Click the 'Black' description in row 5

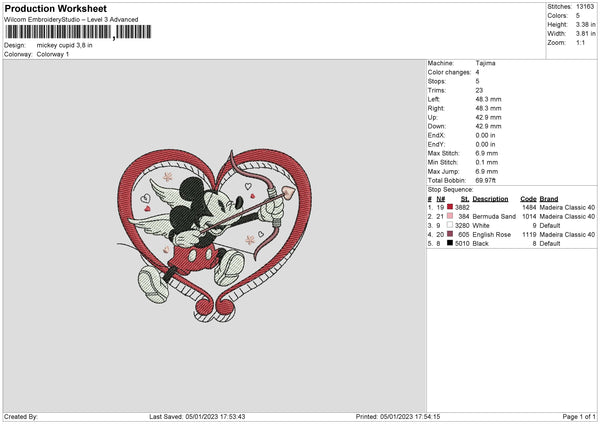480,244
